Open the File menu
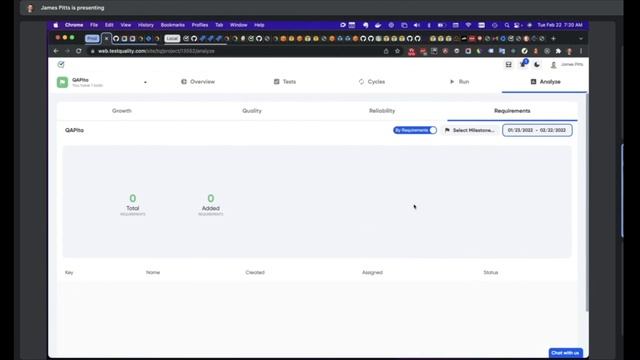Viewport: 640px width, 360px height. click(94, 25)
